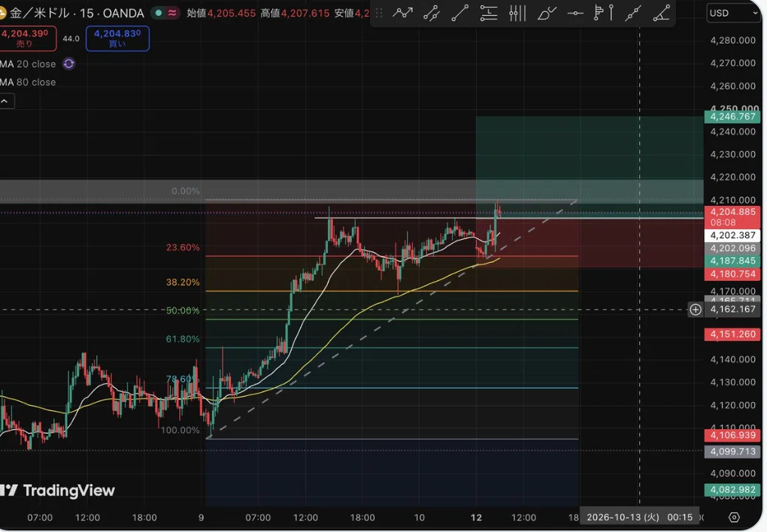Viewport: 767px width, 532px height.
Task: Select the 61.80% Fibonacci level label
Action: (x=183, y=339)
